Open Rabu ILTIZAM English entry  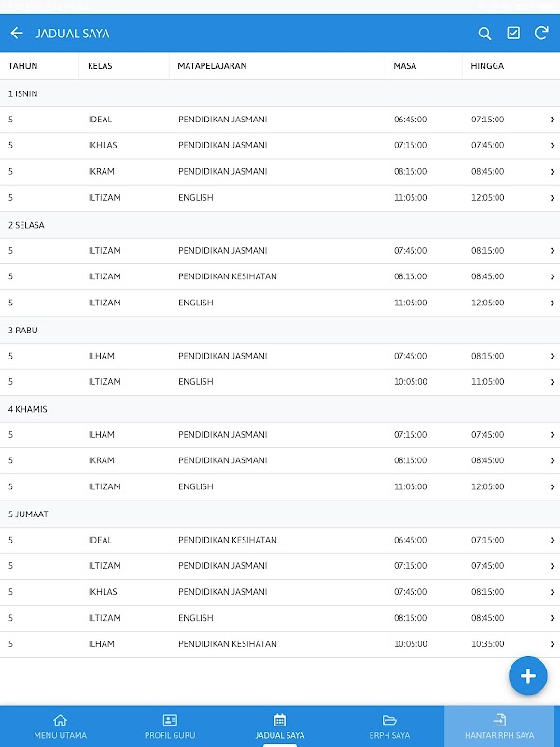tap(280, 382)
